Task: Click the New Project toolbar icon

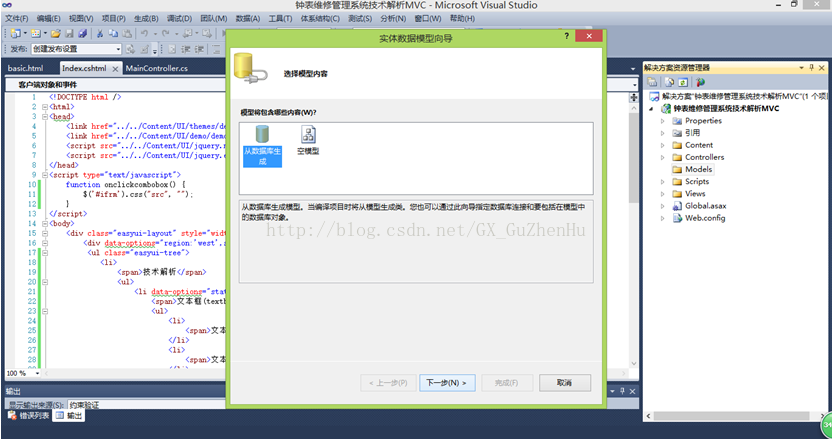Action: tap(15, 33)
